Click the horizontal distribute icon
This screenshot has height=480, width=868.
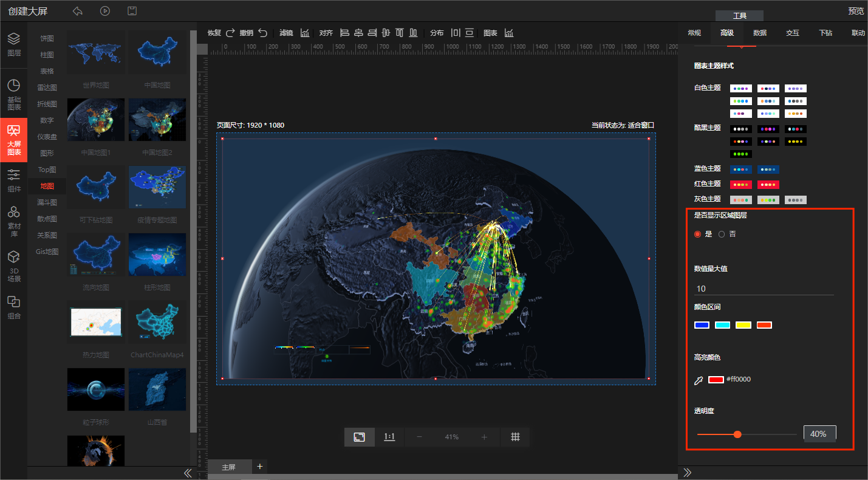(456, 33)
